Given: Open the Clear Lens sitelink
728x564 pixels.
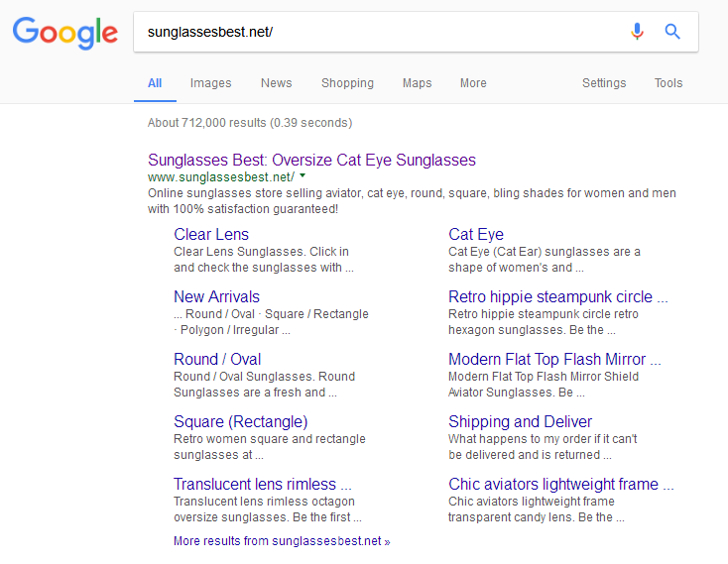Looking at the screenshot, I should [211, 234].
